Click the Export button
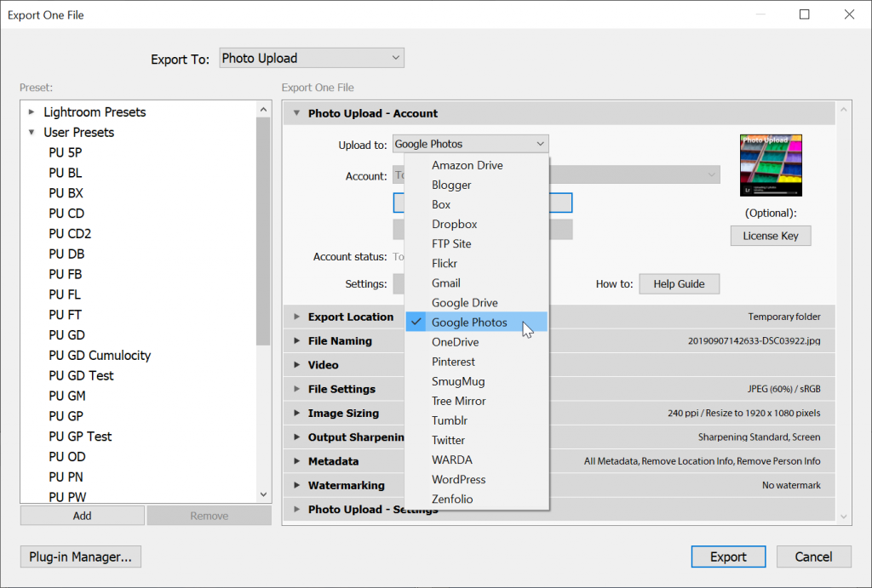872x588 pixels. click(728, 557)
